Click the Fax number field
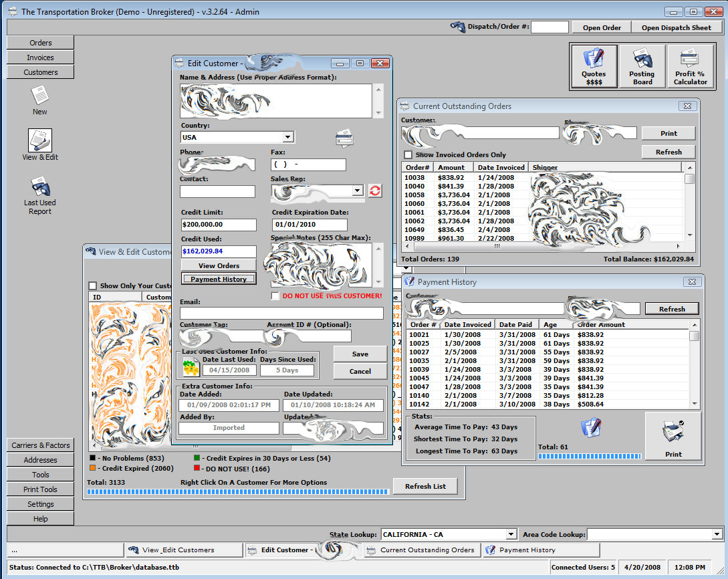This screenshot has width=728, height=579. click(x=308, y=164)
